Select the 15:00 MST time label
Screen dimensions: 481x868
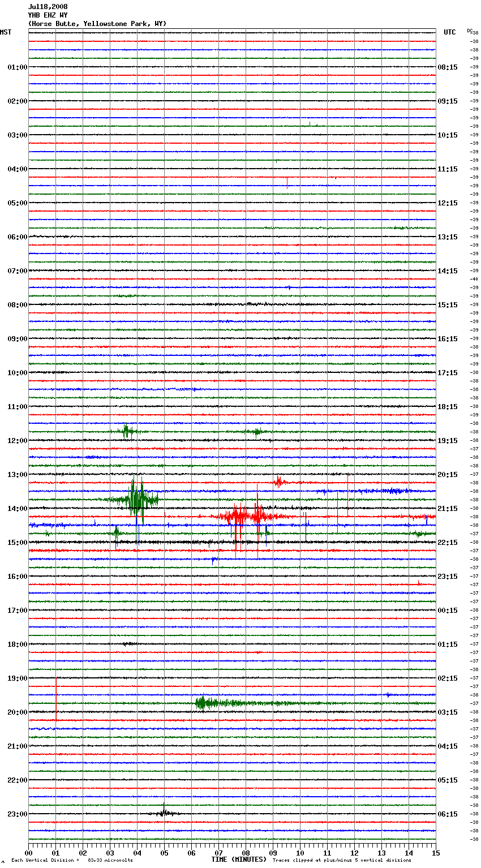(x=17, y=543)
